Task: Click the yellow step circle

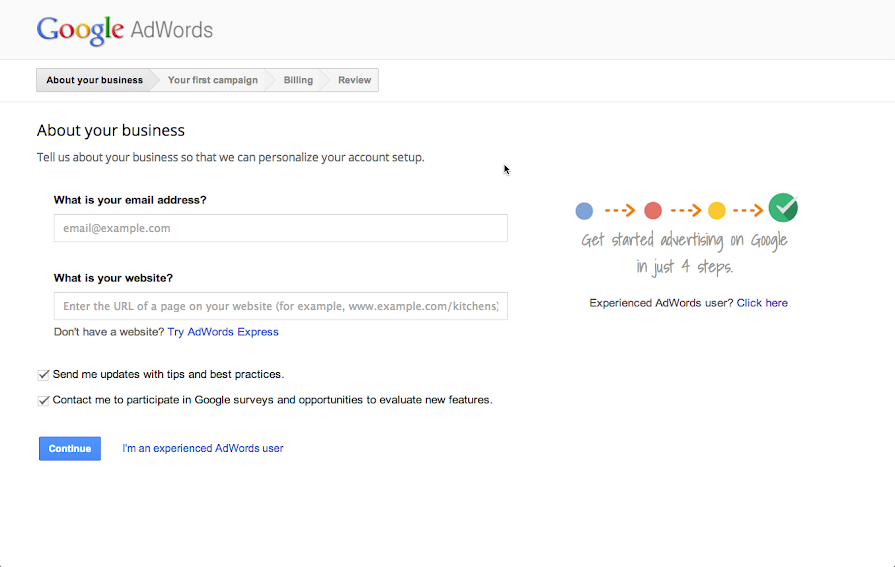Action: coord(716,211)
